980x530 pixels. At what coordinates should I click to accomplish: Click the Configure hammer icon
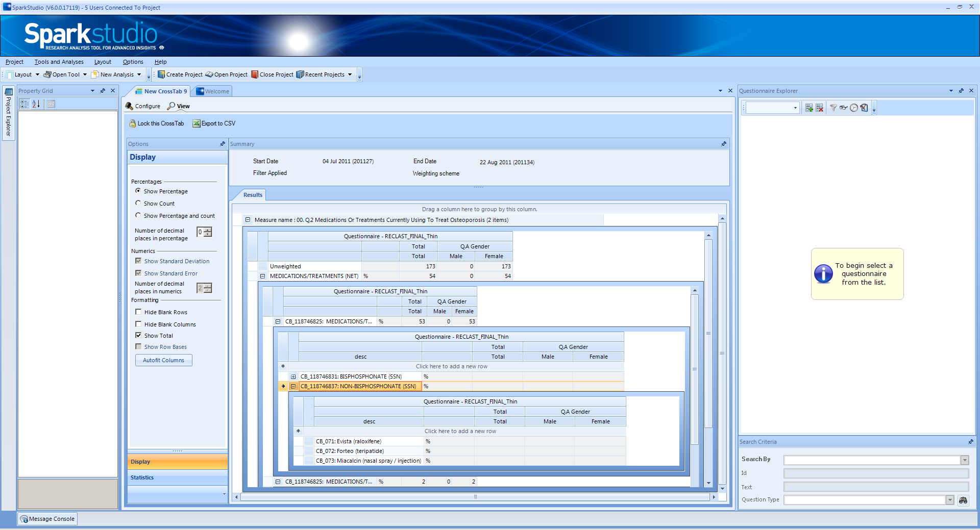point(129,106)
